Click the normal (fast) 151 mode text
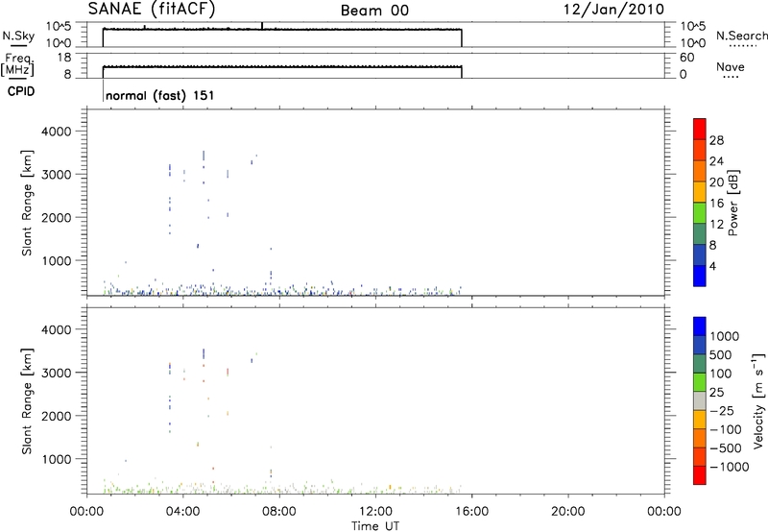 point(159,95)
